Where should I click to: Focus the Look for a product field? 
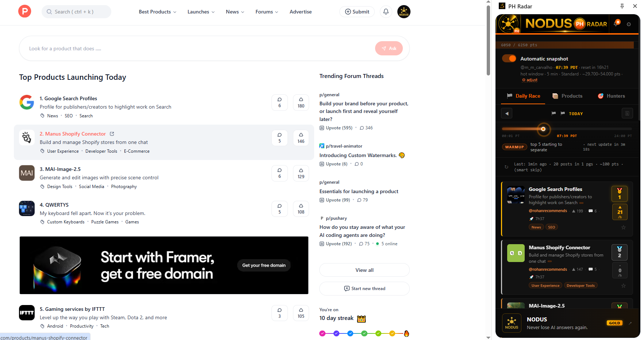click(x=197, y=48)
